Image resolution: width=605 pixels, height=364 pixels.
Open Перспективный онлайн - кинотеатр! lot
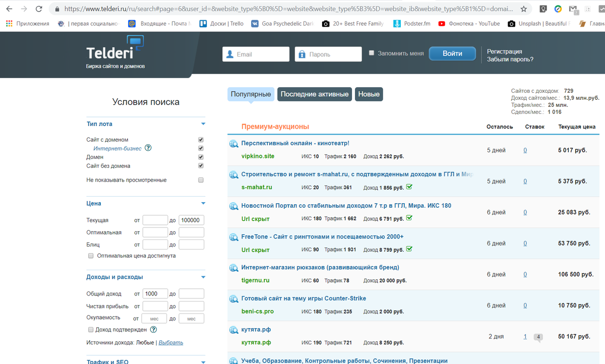click(295, 144)
